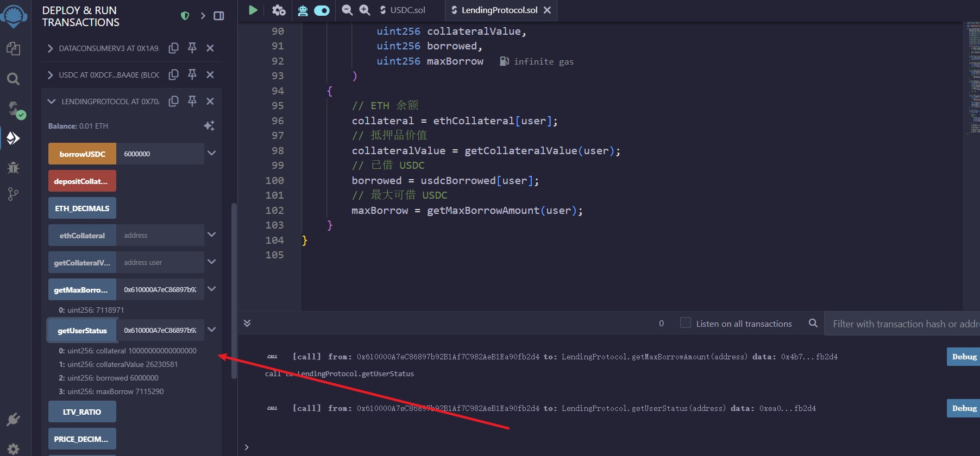Click the depositCollateral function button

[x=82, y=181]
